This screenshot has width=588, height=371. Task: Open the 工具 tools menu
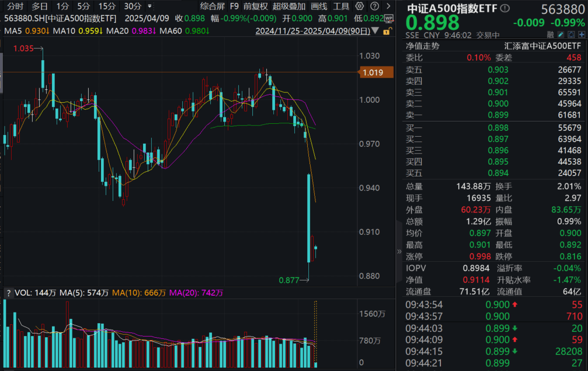point(342,6)
